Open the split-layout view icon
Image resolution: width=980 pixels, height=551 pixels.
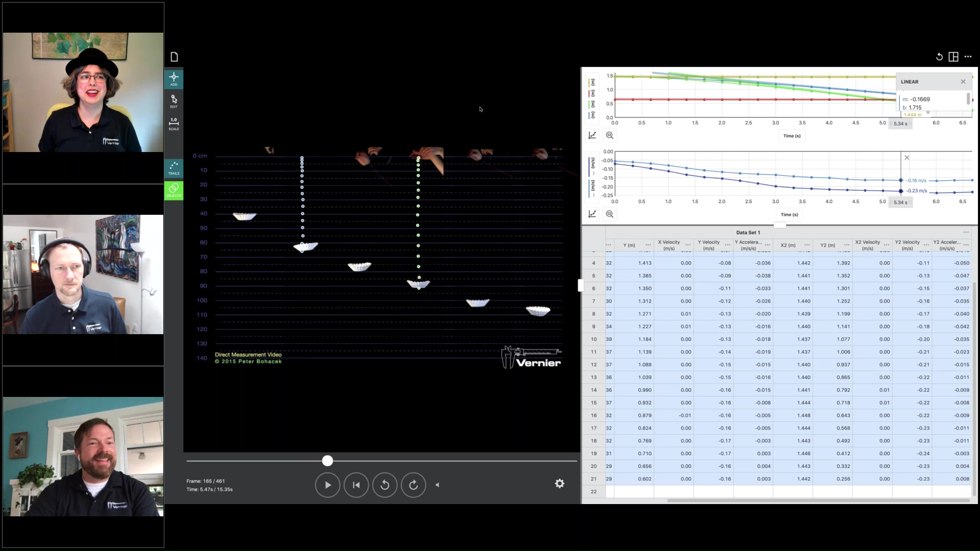click(x=953, y=57)
